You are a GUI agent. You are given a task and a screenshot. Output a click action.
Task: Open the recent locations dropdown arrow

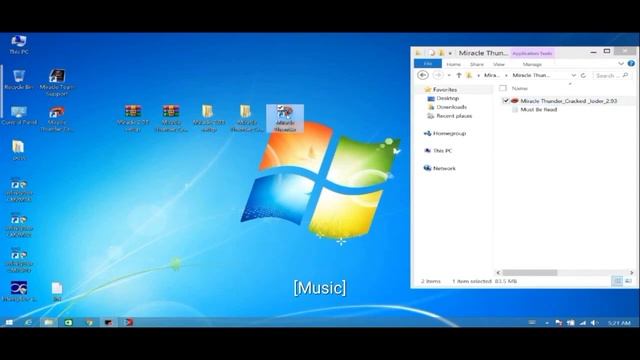tap(449, 76)
